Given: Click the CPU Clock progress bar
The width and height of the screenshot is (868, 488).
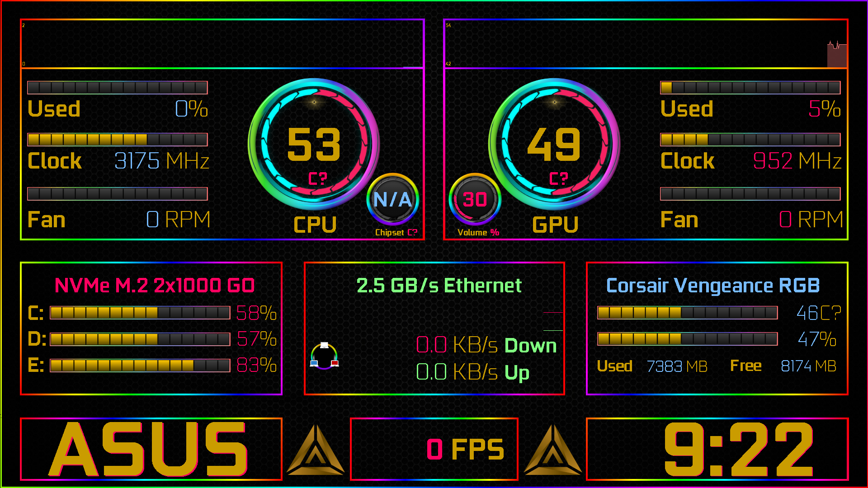Looking at the screenshot, I should tap(118, 139).
